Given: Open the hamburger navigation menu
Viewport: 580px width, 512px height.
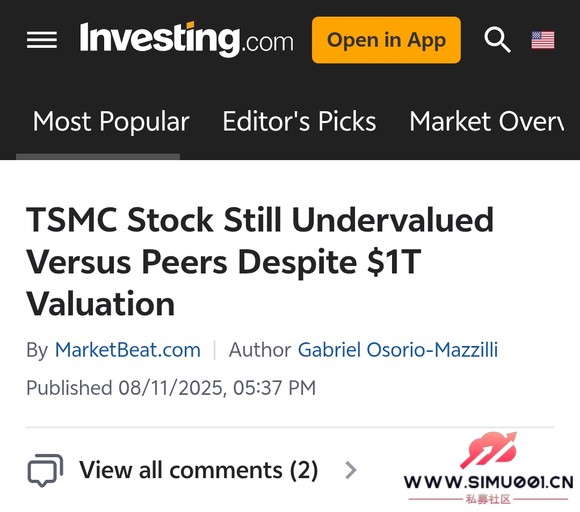Looking at the screenshot, I should click(42, 40).
